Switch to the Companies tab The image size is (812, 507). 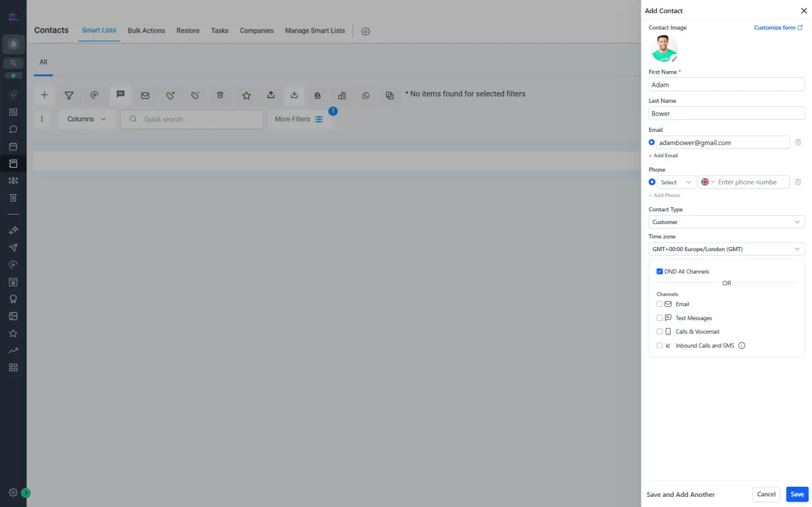click(x=257, y=30)
